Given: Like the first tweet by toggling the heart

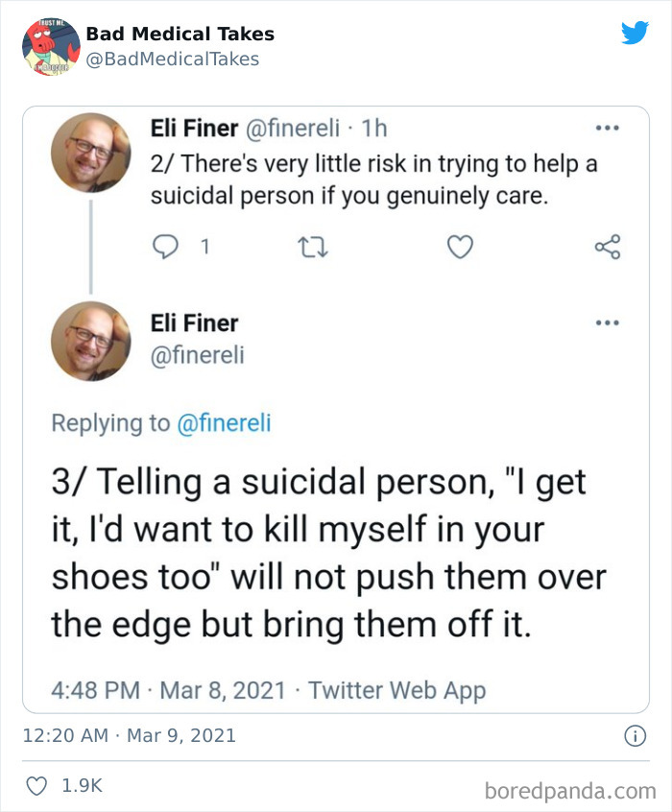Looking at the screenshot, I should (460, 247).
